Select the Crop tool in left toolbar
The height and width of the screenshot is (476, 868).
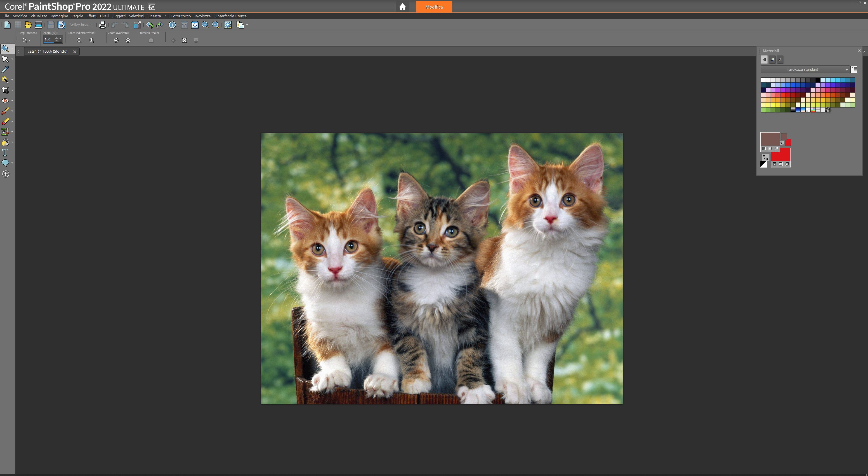point(5,90)
